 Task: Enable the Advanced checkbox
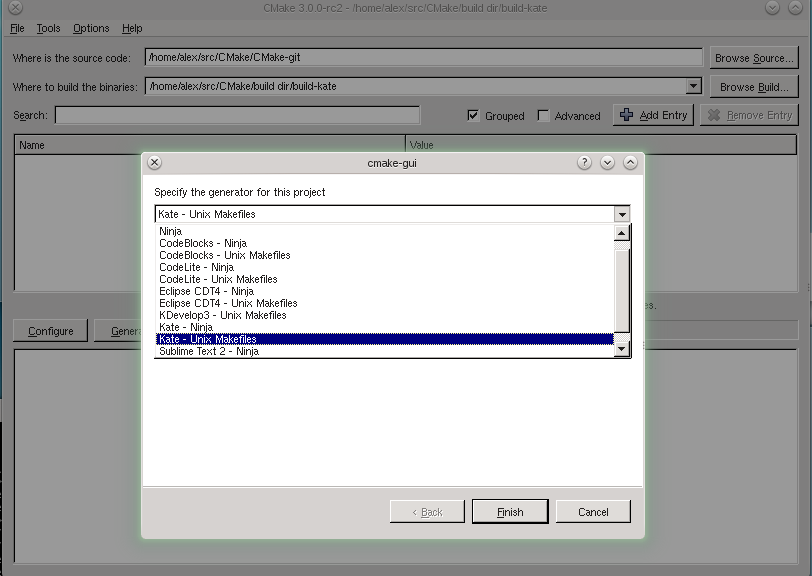point(543,116)
